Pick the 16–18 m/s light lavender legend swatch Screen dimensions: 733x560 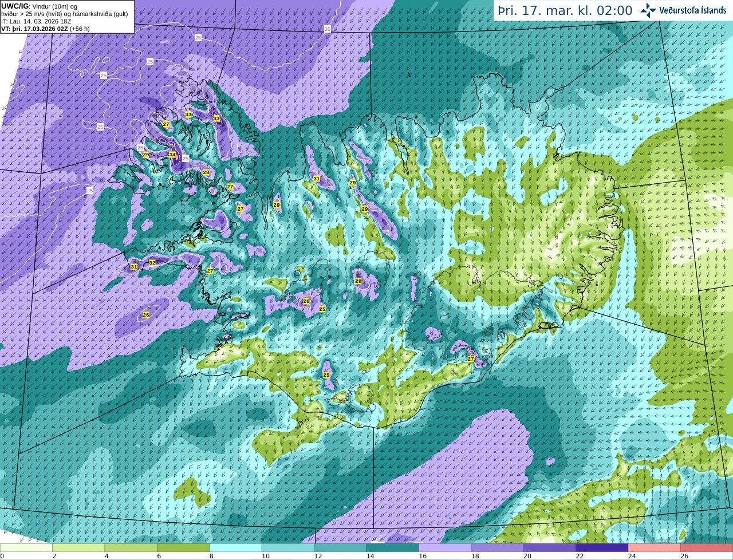point(445,548)
